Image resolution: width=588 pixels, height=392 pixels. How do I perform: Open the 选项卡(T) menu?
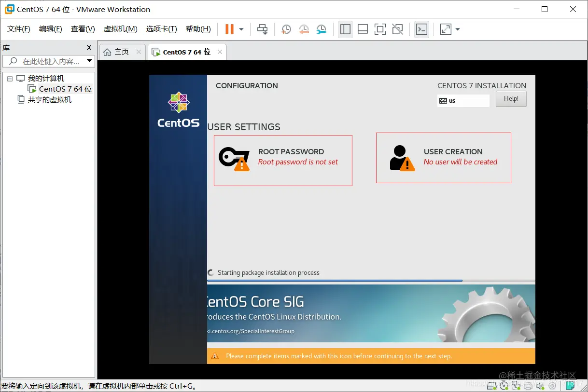162,29
